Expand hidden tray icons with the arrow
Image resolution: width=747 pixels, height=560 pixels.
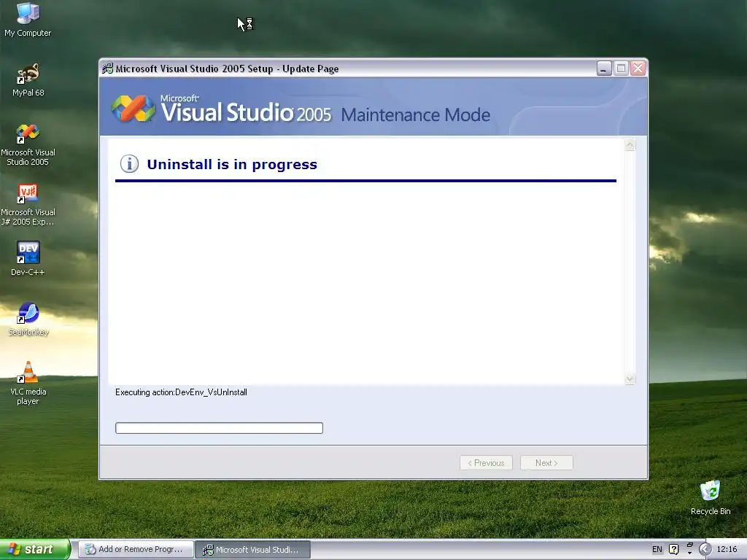705,549
